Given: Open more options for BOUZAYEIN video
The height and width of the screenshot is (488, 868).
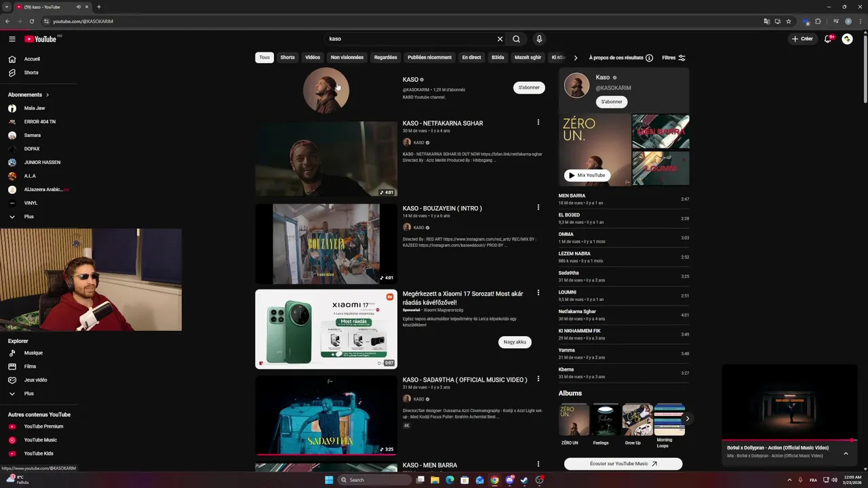Looking at the screenshot, I should click(x=538, y=207).
